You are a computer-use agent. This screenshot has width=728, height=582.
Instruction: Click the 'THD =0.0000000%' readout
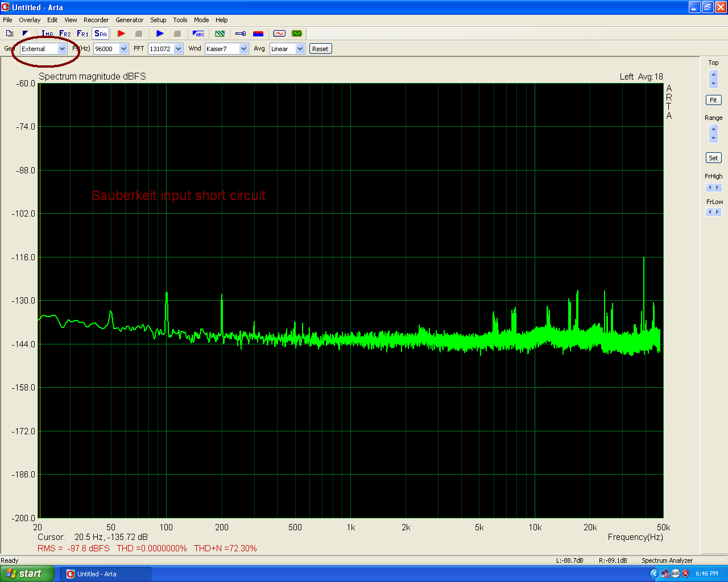pos(152,548)
